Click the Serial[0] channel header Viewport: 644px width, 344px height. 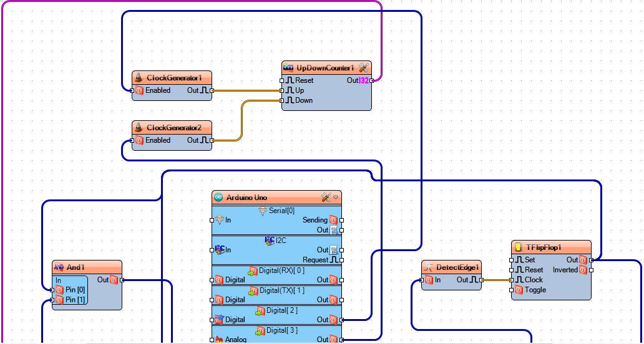(277, 211)
